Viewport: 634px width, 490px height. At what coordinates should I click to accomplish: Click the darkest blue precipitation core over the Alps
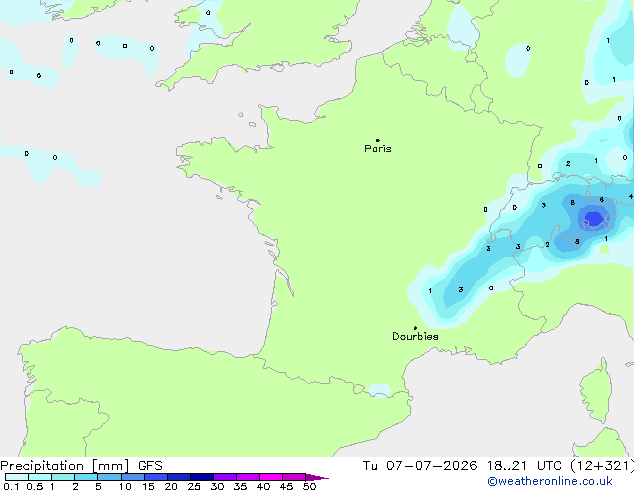coord(594,219)
